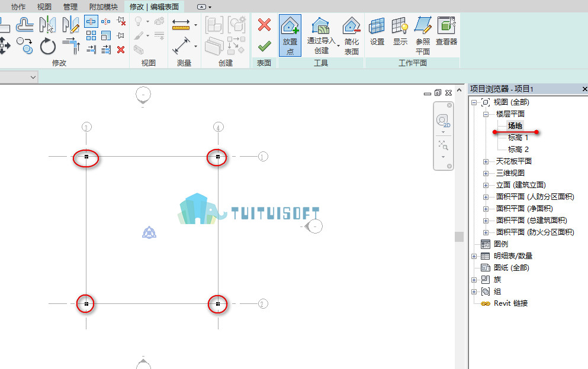The image size is (588, 369).
Task: Click the 2D navigation wheel button
Action: point(444,121)
